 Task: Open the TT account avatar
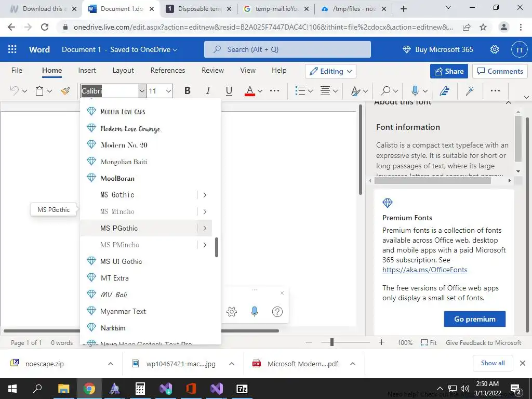[519, 50]
